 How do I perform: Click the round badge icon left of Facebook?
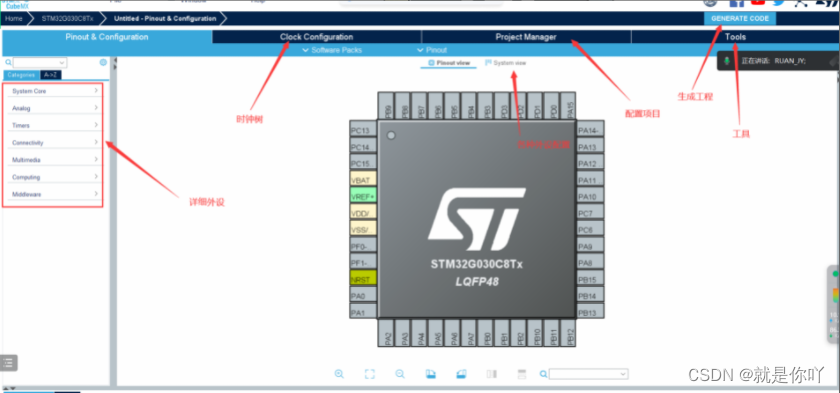tap(710, 3)
